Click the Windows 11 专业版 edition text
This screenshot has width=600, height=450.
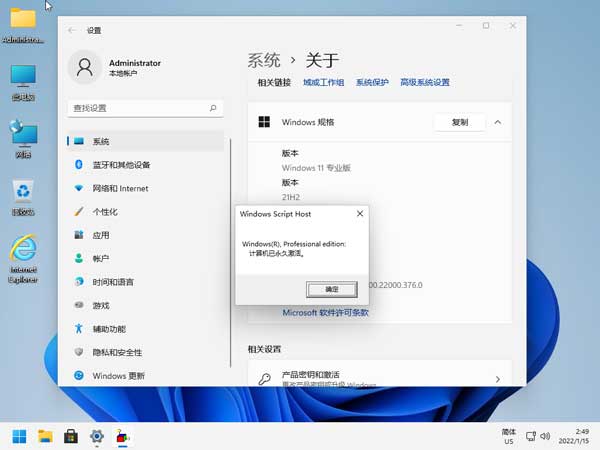coord(316,168)
